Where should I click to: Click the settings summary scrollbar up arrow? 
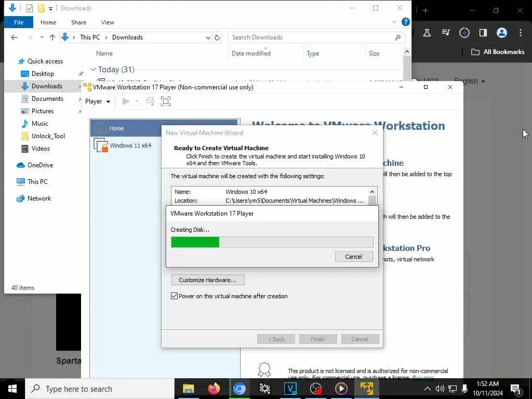click(372, 191)
